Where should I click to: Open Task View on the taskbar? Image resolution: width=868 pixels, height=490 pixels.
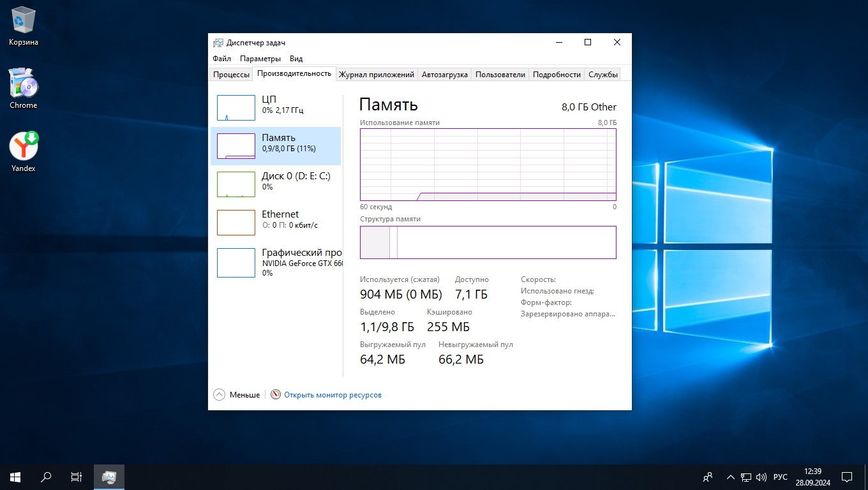[76, 477]
